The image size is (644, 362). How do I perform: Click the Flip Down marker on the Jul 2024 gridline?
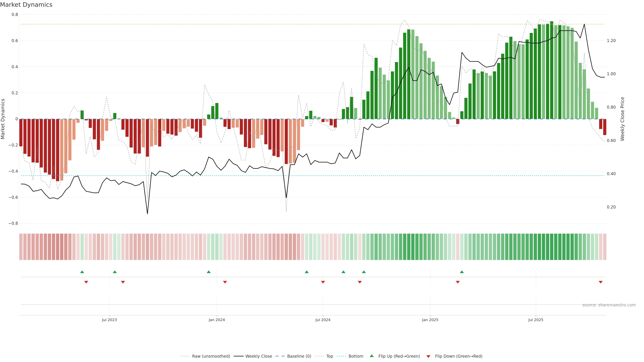323,282
